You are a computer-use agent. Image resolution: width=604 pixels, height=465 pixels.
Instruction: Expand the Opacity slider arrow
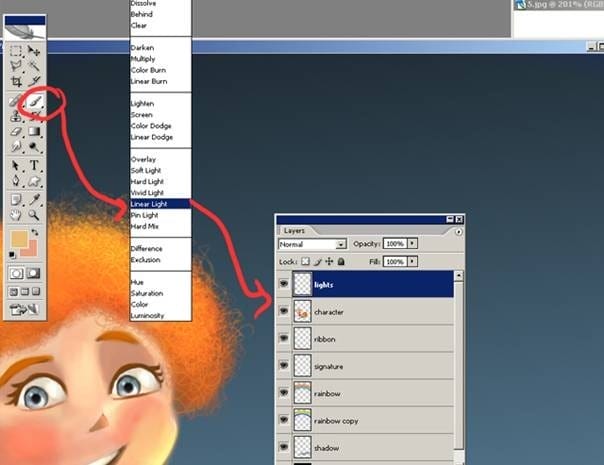pyautogui.click(x=412, y=243)
